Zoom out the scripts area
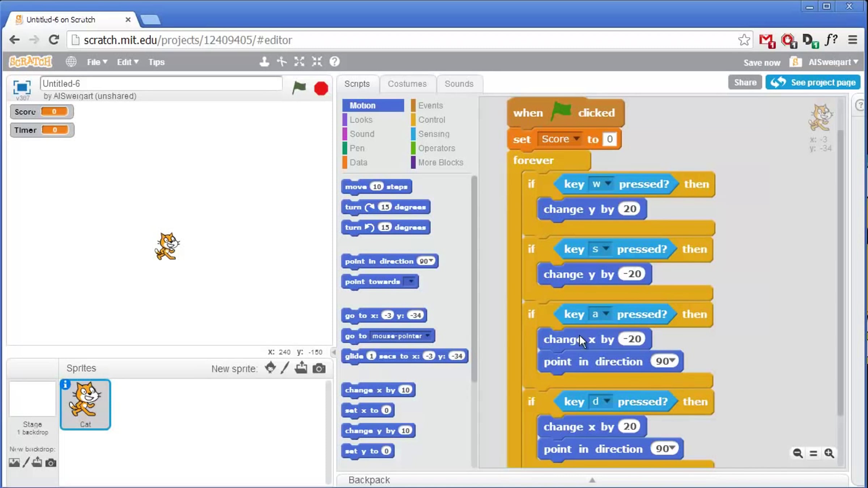 click(x=797, y=453)
